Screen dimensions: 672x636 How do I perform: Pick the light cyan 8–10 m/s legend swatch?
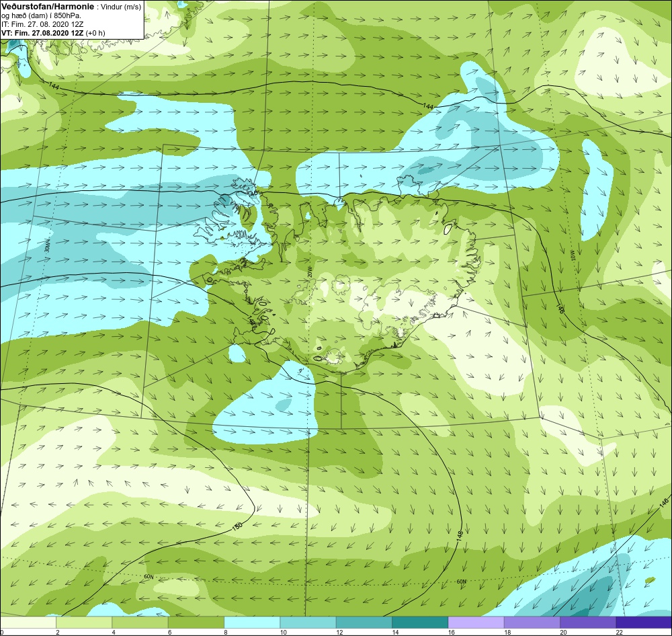(252, 623)
